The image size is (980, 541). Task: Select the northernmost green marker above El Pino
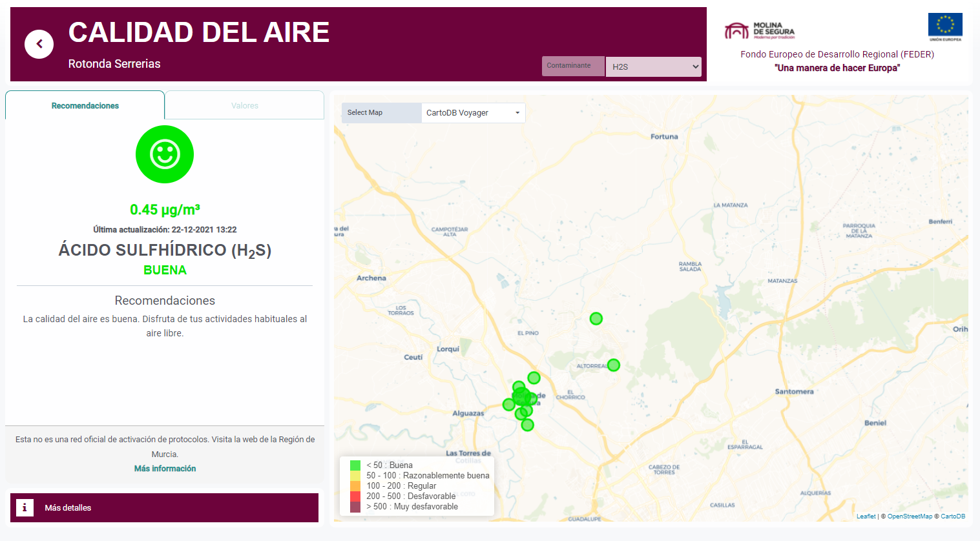click(596, 318)
